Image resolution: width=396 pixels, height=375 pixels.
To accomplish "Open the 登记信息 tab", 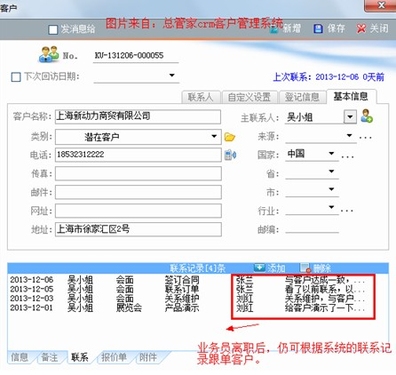I will point(302,97).
